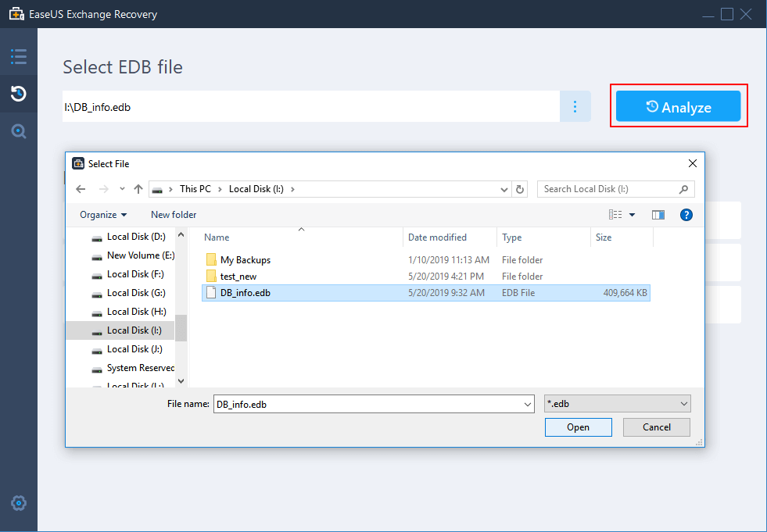Screen dimensions: 767x532
Task: Open the Organize dropdown menu
Action: pyautogui.click(x=103, y=215)
